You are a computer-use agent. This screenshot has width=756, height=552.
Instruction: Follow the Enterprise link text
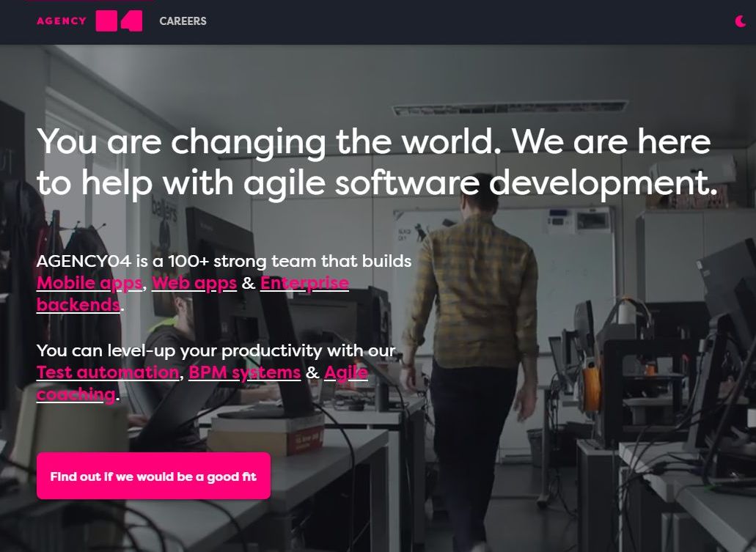305,283
